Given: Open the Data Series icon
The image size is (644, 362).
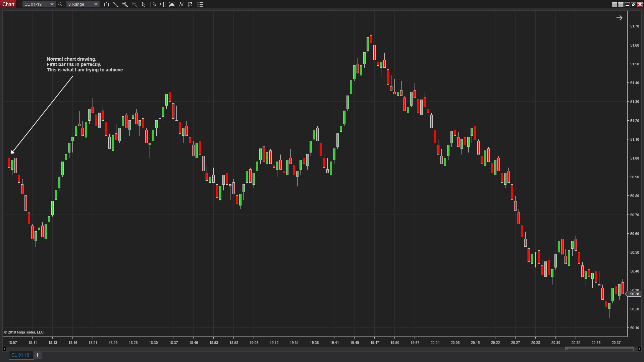Looking at the screenshot, I should pyautogui.click(x=153, y=4).
